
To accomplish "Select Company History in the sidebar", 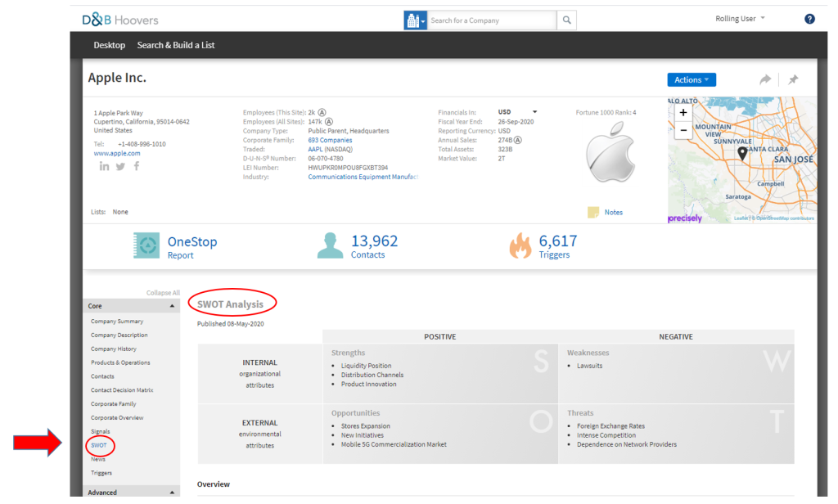I will (x=113, y=349).
